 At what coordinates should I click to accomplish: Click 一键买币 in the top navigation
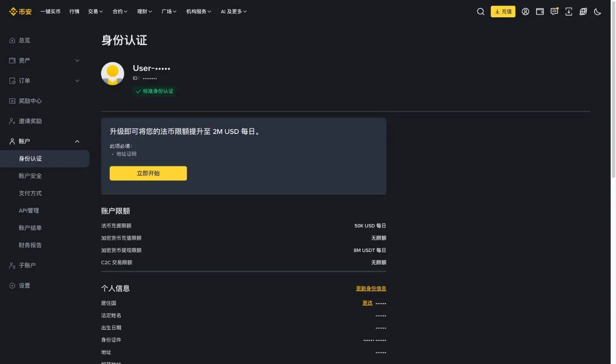50,12
